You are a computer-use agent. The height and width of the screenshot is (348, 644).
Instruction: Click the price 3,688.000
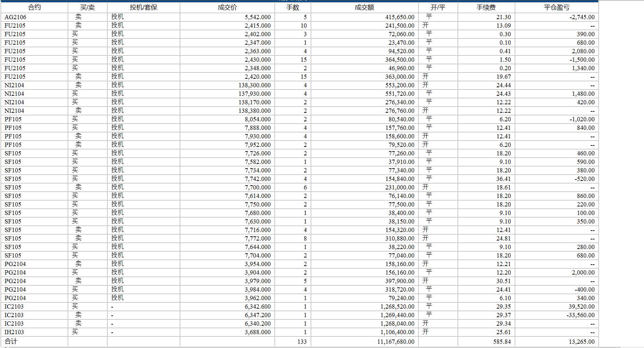tap(258, 332)
